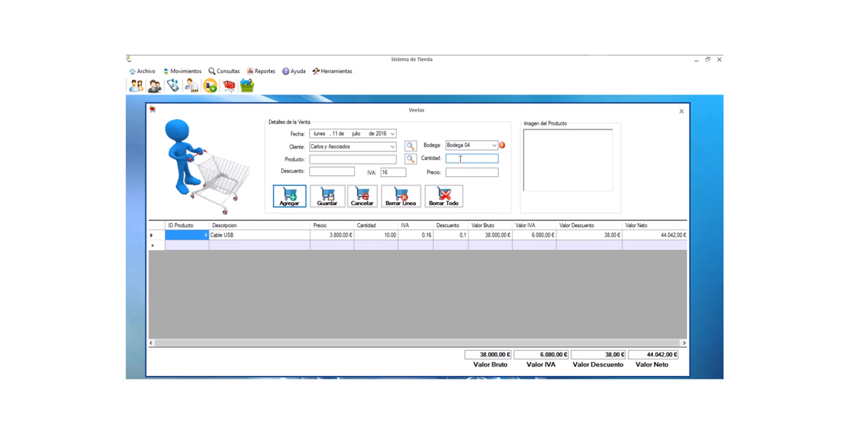Viewport: 868px width, 447px height.
Task: Click into the Descuento input field
Action: pyautogui.click(x=332, y=172)
